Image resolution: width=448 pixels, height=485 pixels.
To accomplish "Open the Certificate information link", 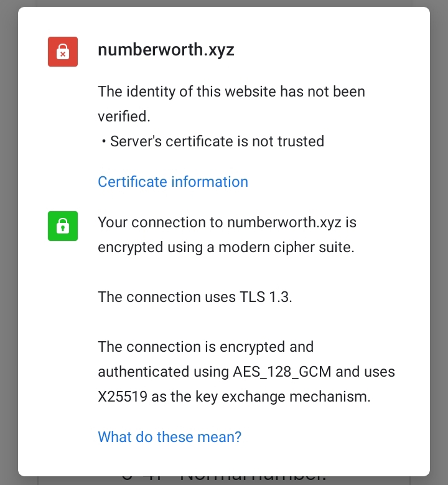I will [x=173, y=182].
